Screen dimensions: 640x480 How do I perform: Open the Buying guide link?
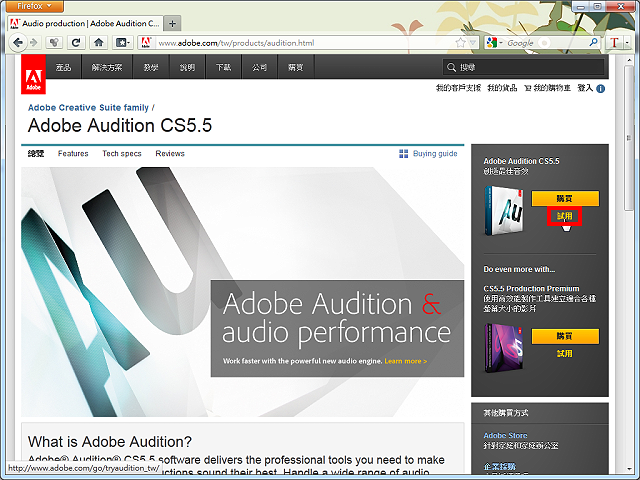pyautogui.click(x=435, y=153)
